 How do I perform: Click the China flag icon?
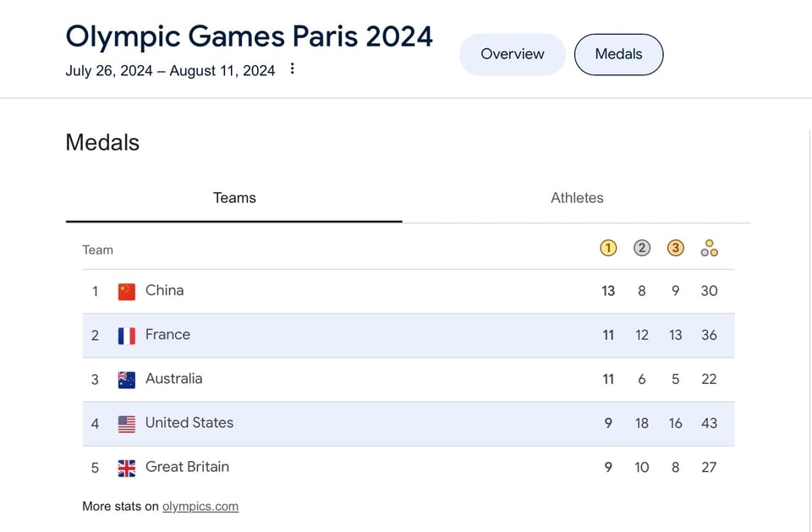tap(127, 292)
